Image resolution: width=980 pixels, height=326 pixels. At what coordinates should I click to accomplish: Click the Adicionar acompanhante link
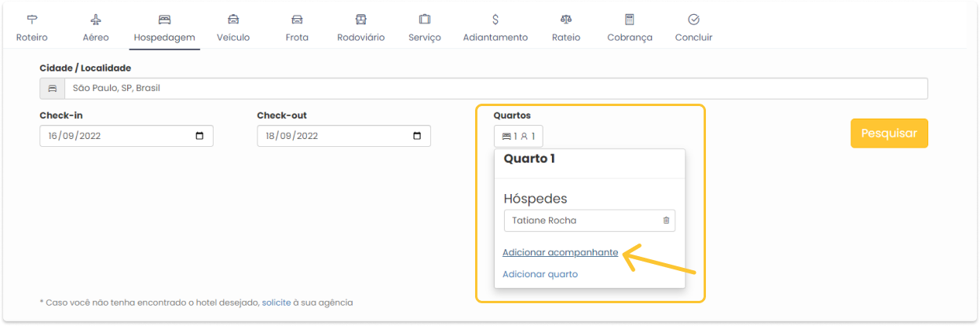561,253
